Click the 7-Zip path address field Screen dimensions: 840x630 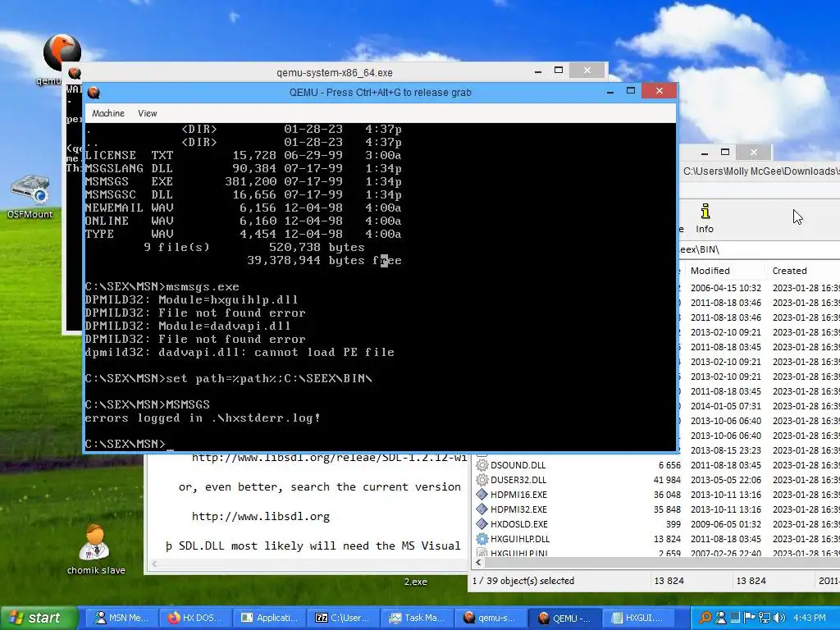[x=760, y=249]
